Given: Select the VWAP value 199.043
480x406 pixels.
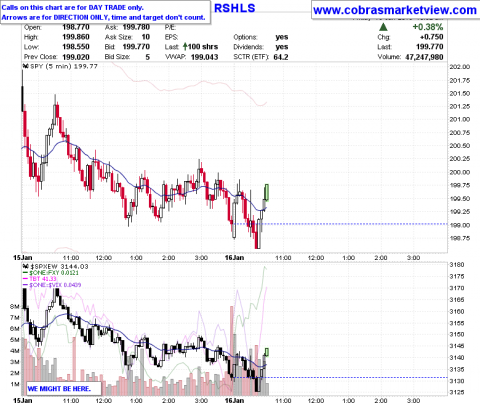Looking at the screenshot, I should (x=205, y=57).
